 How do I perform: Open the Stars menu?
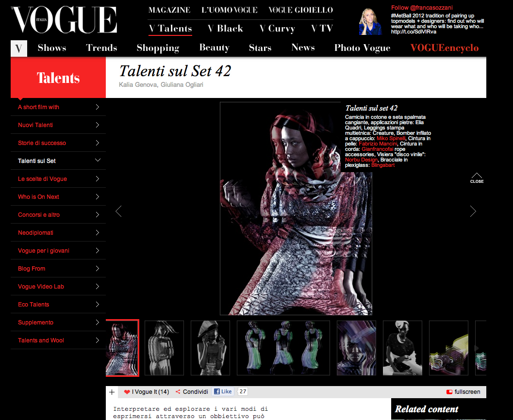coord(260,48)
